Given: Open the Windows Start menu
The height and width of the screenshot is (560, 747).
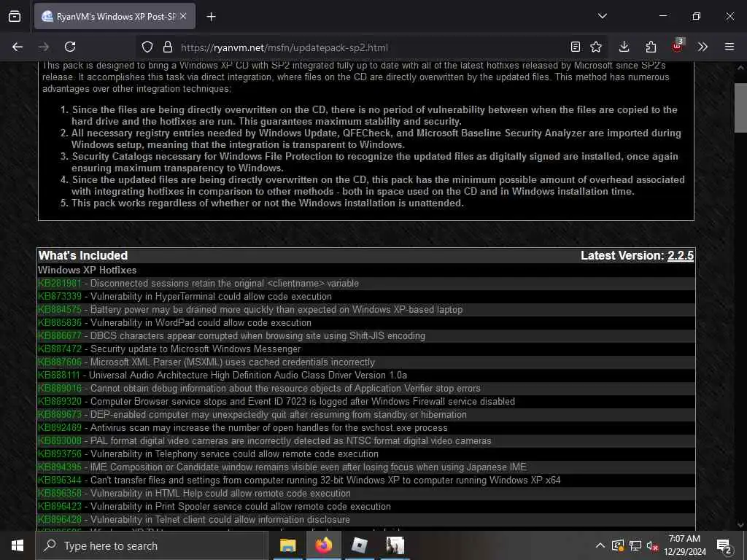Looking at the screenshot, I should tap(18, 545).
